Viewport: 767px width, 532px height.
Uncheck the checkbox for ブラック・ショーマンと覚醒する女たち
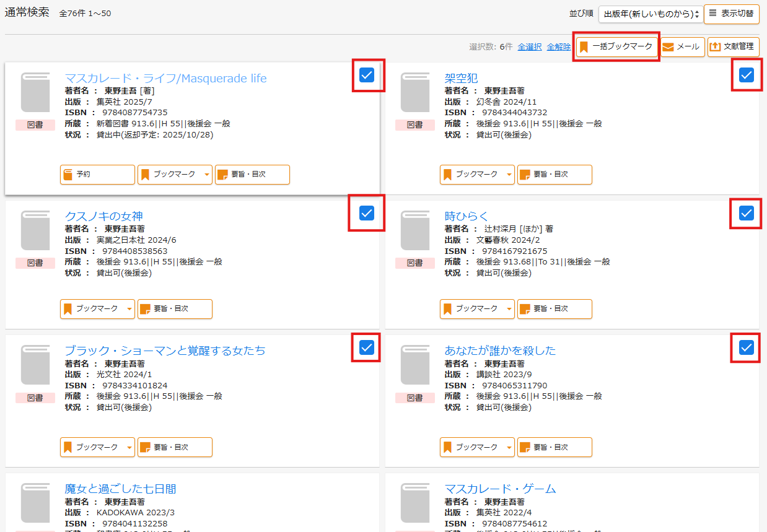coord(367,347)
